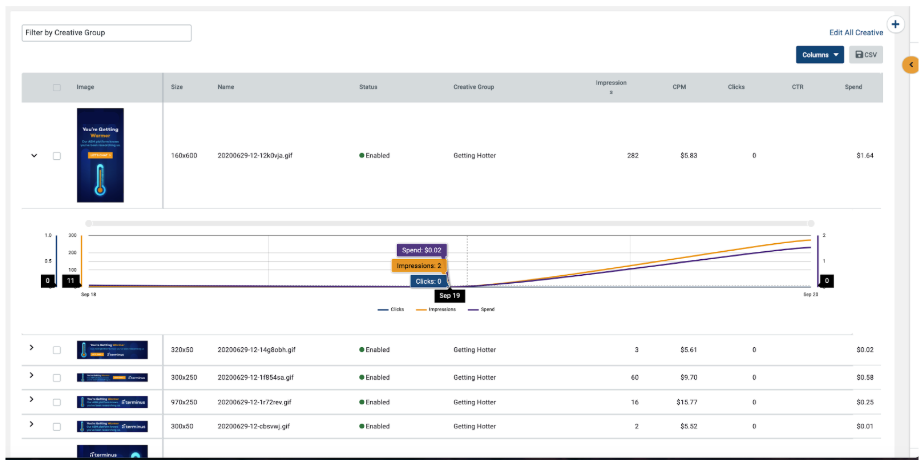Toggle Spend series in the chart legend
This screenshot has height=460, width=921.
click(x=481, y=309)
